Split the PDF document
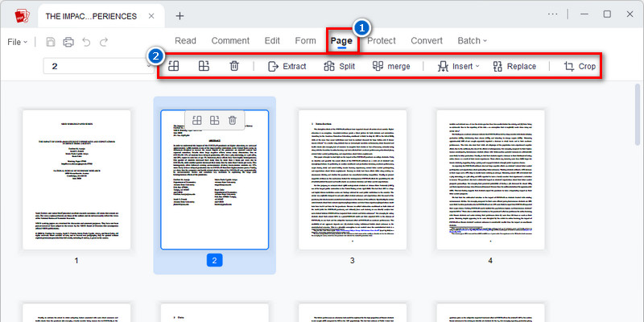644x322 pixels. (x=339, y=66)
